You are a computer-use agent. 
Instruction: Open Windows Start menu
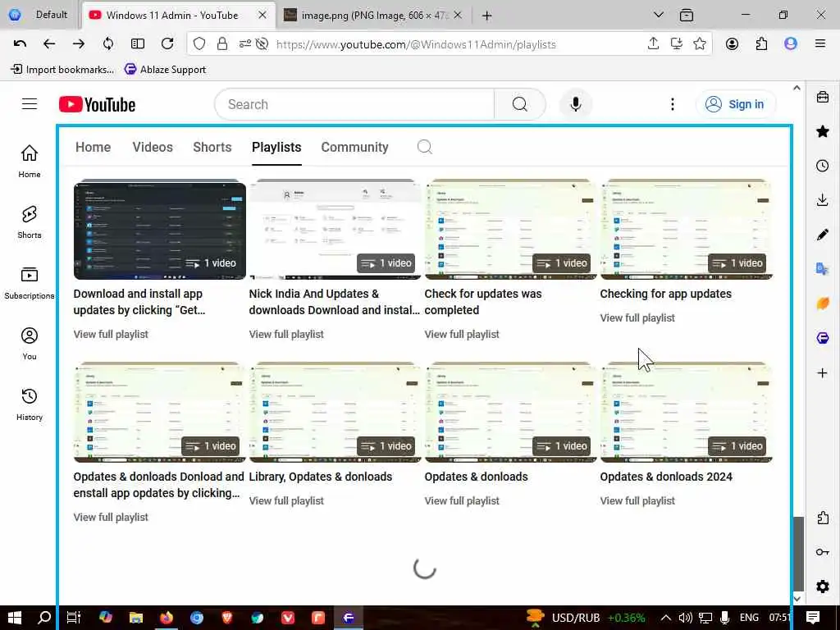pyautogui.click(x=15, y=618)
